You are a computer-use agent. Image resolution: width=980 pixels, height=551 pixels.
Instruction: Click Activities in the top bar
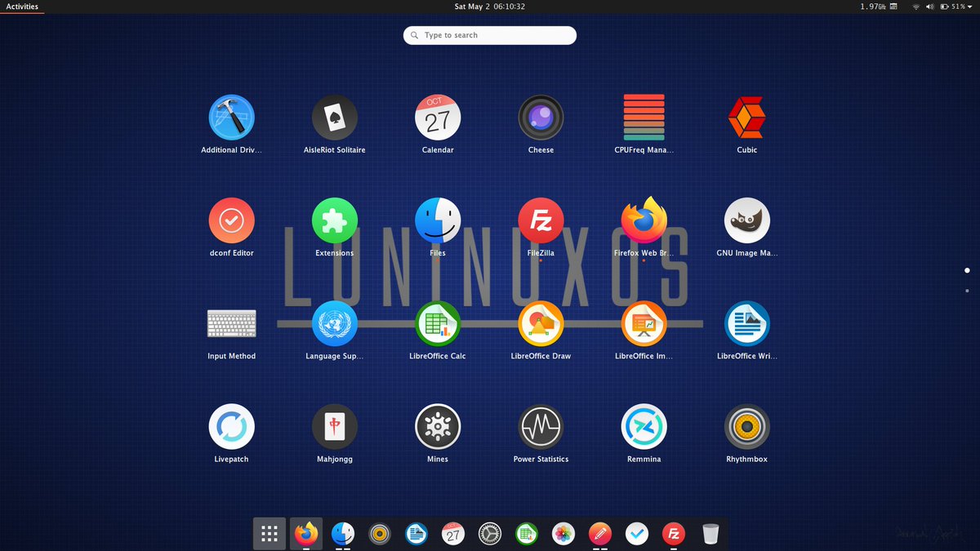tap(21, 6)
